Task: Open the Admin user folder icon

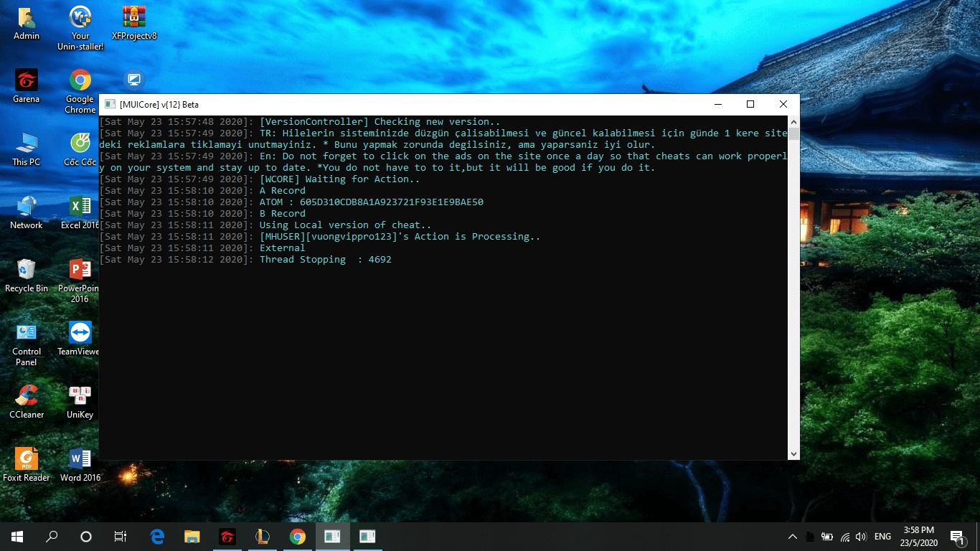Action: 27,23
